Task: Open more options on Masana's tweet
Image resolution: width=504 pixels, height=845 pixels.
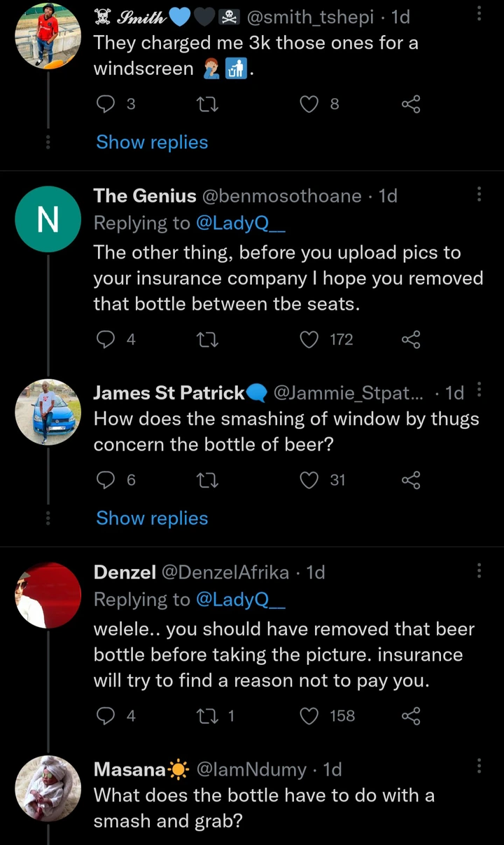Action: click(479, 765)
